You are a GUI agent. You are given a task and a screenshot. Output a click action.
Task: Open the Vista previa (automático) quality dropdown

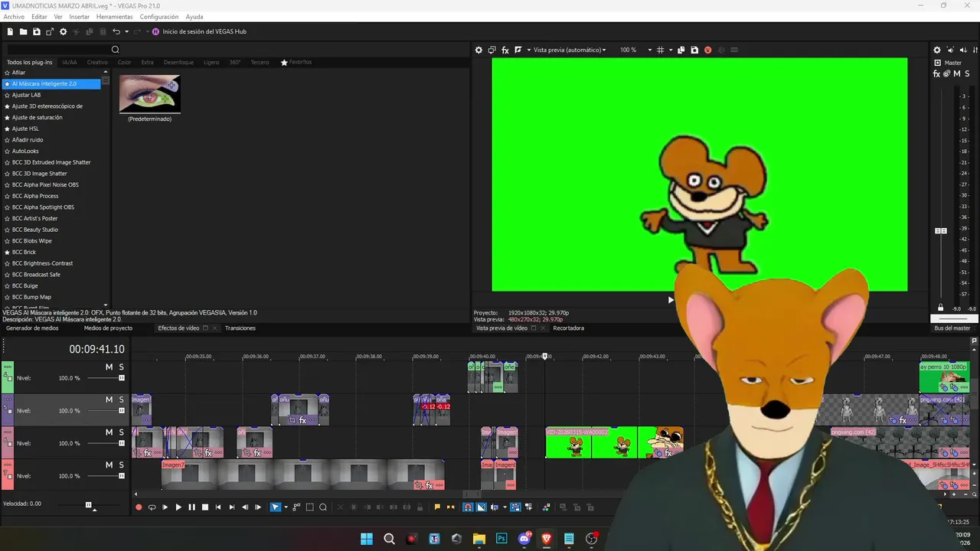click(x=569, y=50)
